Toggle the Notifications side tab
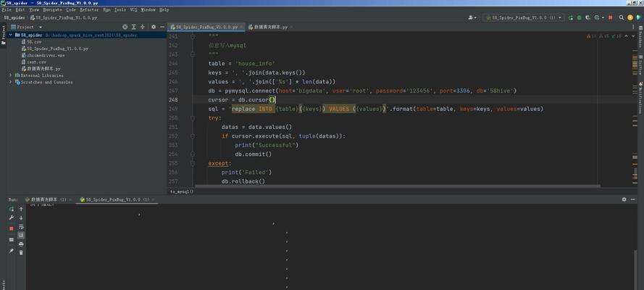This screenshot has height=290, width=644. point(640,99)
